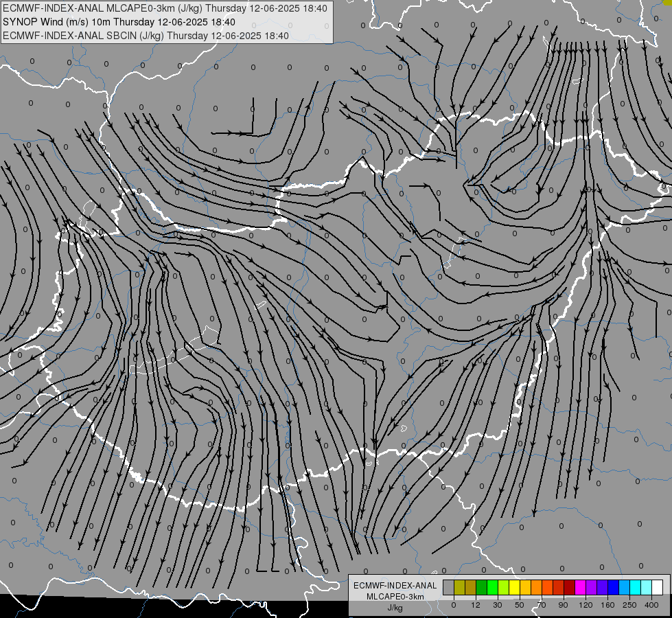This screenshot has width=672, height=618.
Task: Click the legend scale value 120
Action: pos(586,605)
